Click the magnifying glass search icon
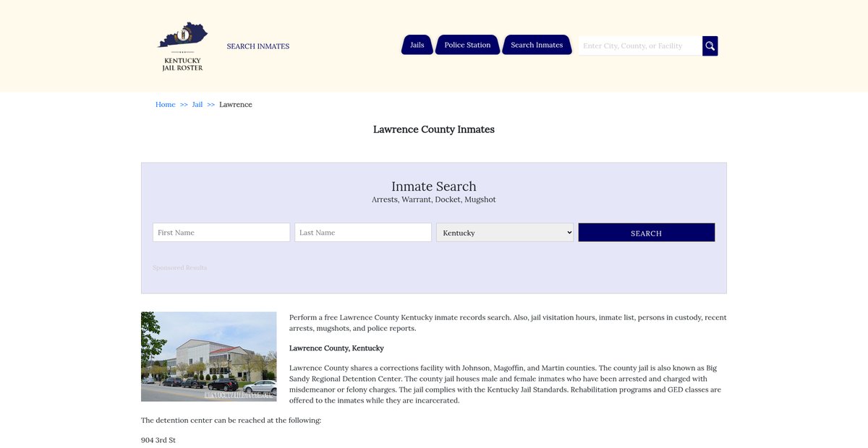Viewport: 868px width, 448px height. click(710, 46)
